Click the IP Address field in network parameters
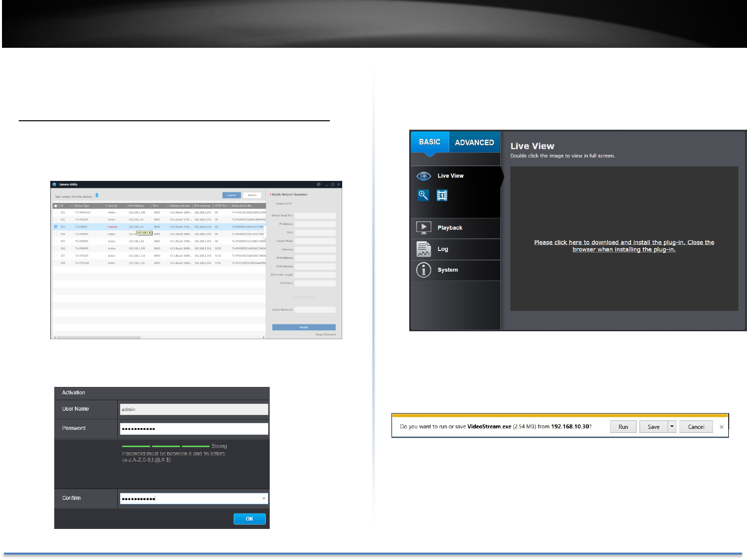This screenshot has height=560, width=747. pos(315,224)
